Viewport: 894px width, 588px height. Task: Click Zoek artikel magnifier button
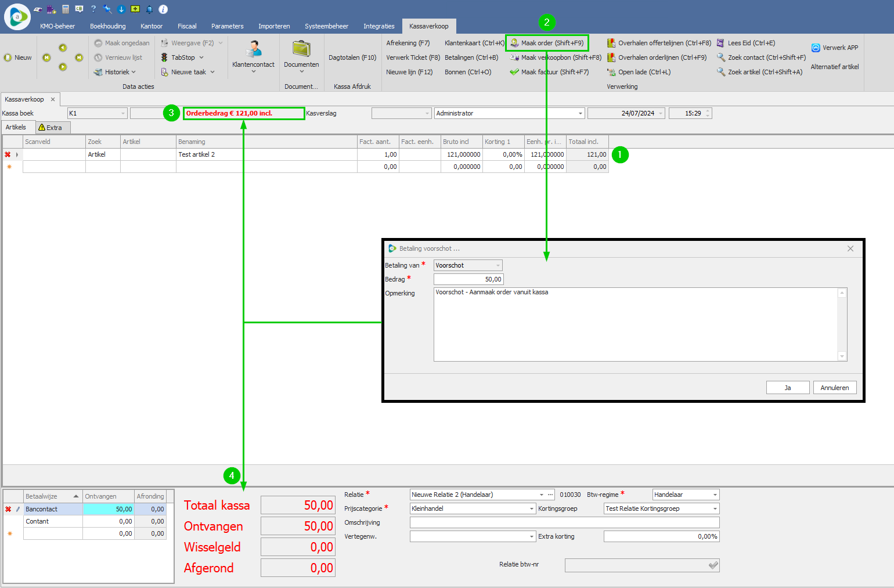721,72
